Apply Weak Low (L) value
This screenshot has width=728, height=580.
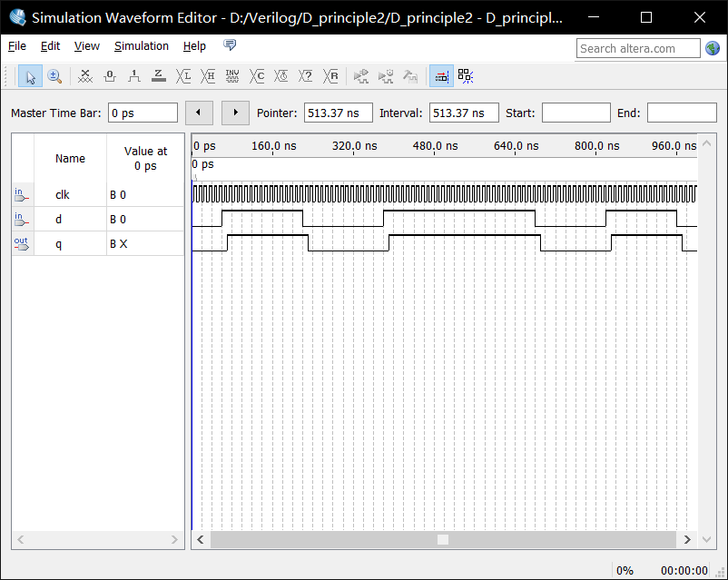183,76
